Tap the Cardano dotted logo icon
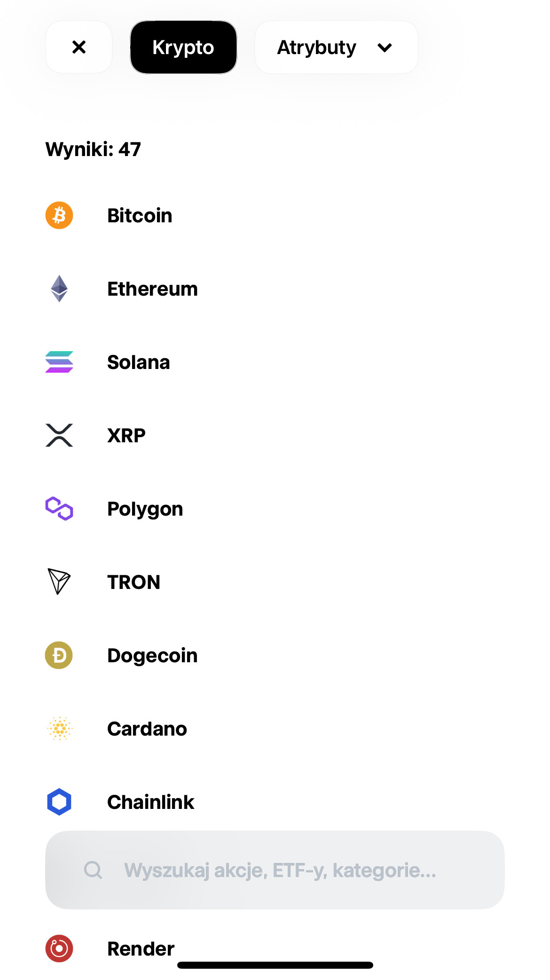The height and width of the screenshot is (980, 550). 59,729
